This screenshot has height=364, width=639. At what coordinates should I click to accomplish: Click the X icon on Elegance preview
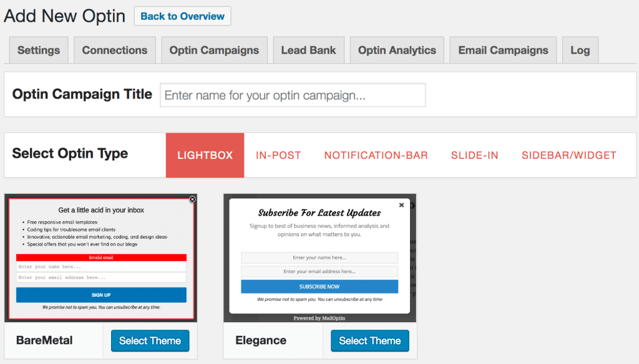click(x=401, y=204)
